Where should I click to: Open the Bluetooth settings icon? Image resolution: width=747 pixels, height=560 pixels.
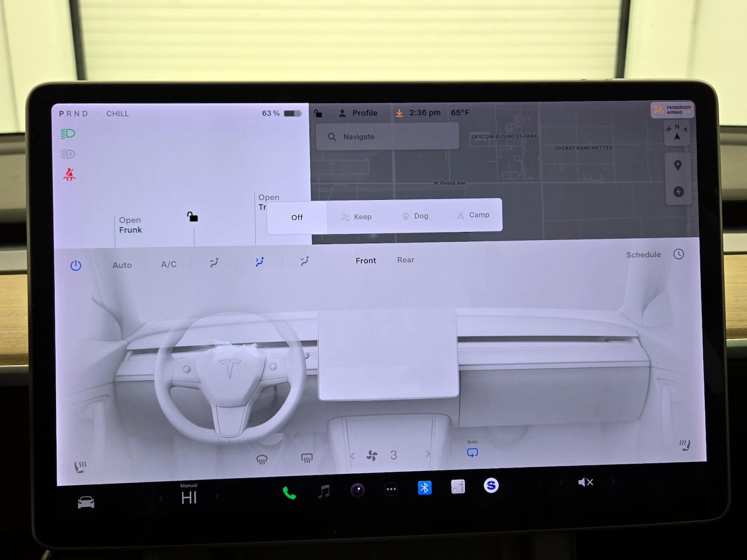424,488
